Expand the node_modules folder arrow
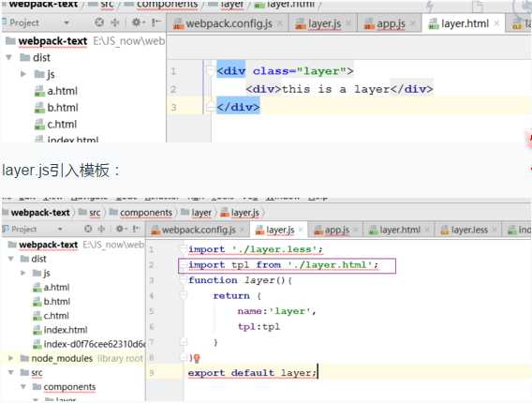 10,358
